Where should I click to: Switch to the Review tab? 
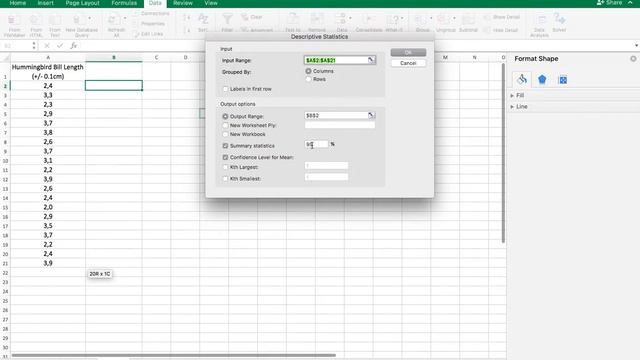click(x=182, y=3)
